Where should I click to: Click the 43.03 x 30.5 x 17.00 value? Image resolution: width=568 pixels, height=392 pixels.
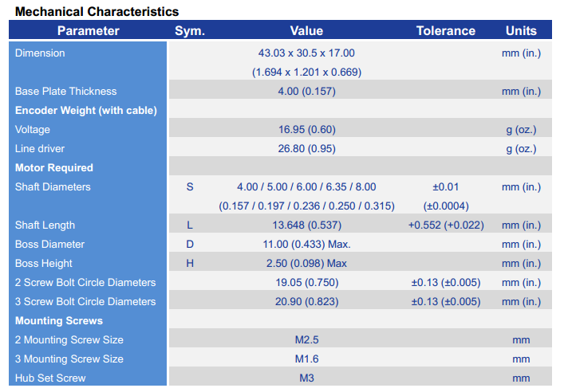[306, 53]
